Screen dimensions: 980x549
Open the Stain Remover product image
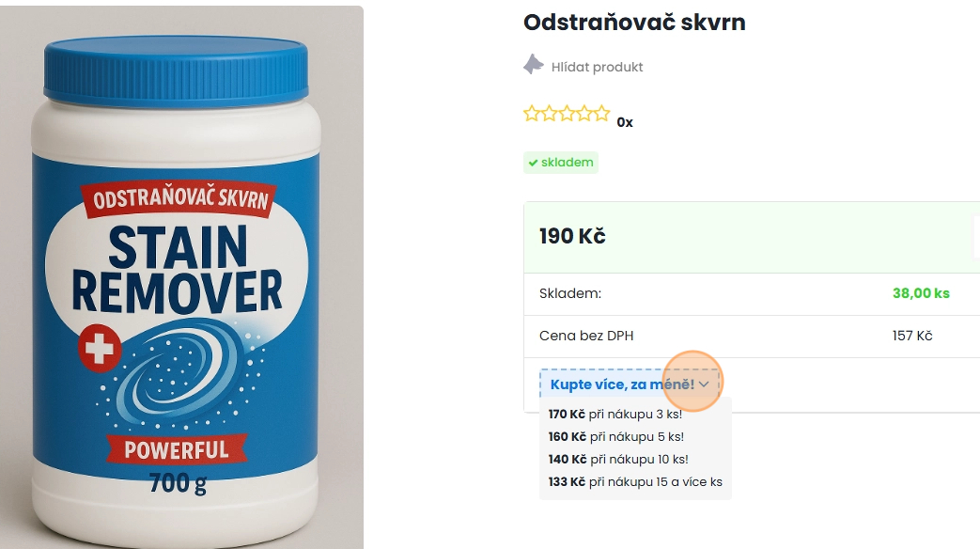(181, 277)
